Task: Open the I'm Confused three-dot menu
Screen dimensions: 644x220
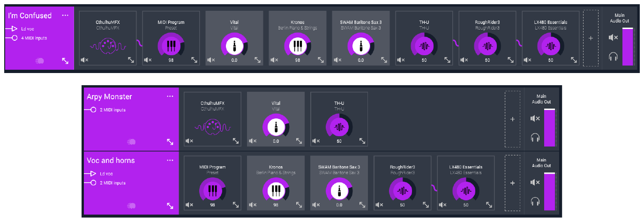Action: coord(65,15)
